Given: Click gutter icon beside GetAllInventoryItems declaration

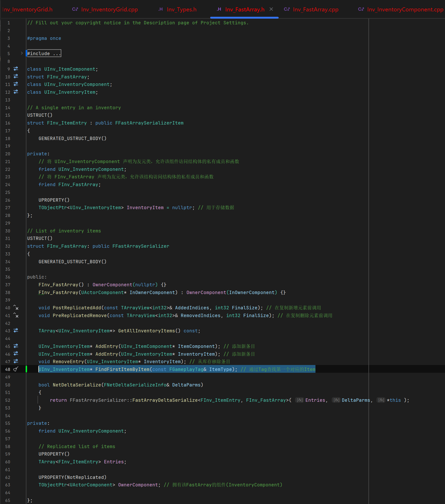Looking at the screenshot, I should click(x=16, y=331).
